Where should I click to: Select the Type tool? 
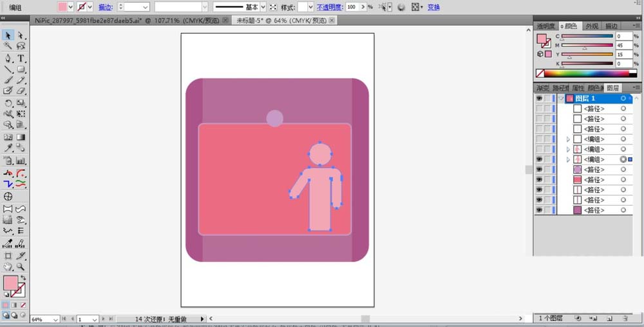coord(21,58)
